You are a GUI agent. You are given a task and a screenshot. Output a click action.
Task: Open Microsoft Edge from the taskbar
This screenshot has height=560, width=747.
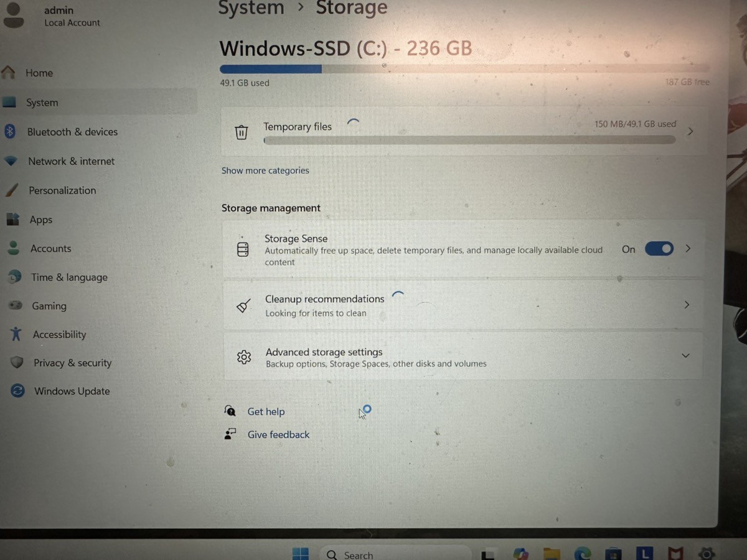pos(582,553)
